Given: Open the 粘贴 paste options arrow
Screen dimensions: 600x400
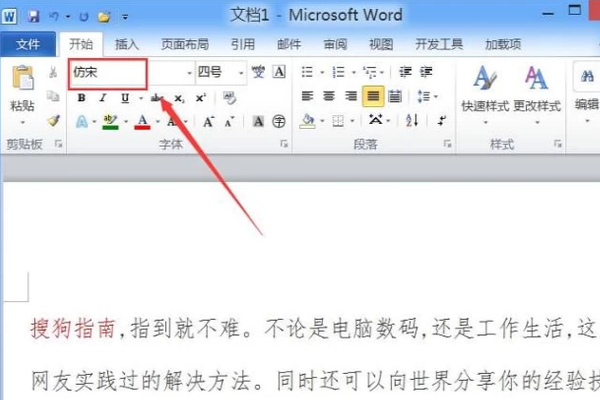Looking at the screenshot, I should tap(23, 122).
